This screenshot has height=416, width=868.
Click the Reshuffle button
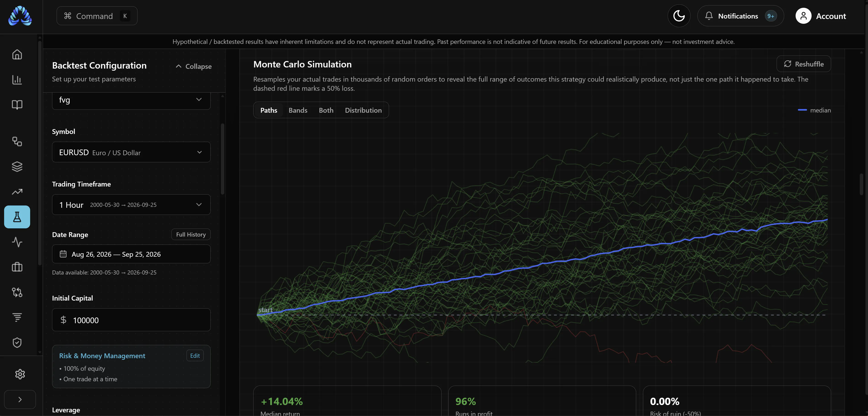pos(804,64)
